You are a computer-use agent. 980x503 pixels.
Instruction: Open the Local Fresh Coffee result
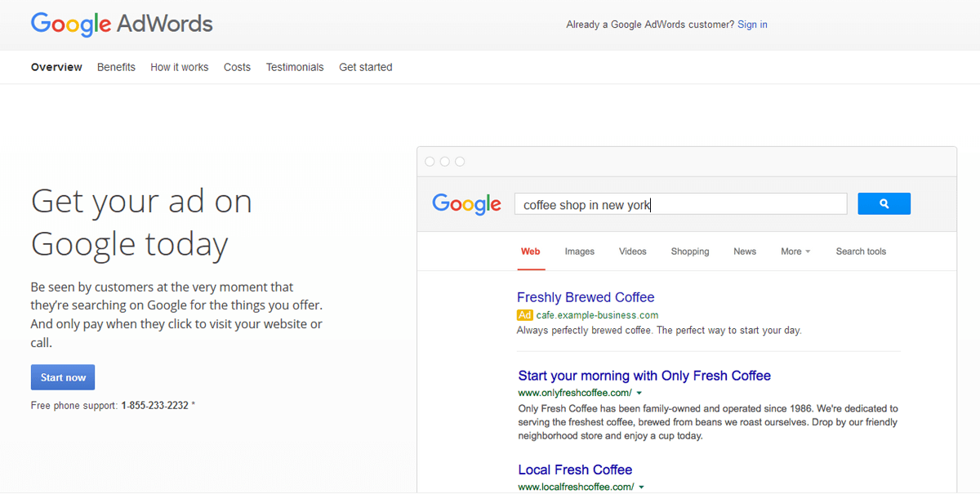[575, 470]
